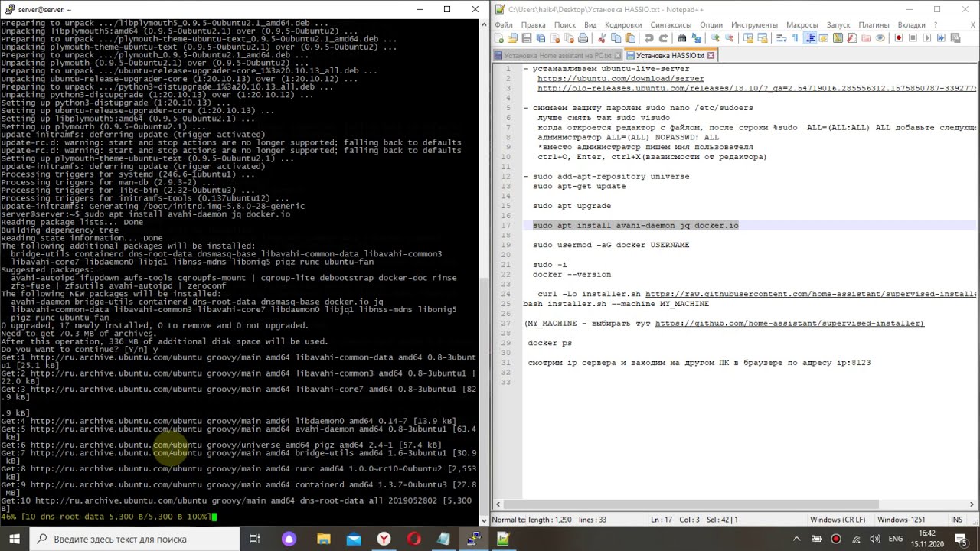This screenshot has width=980, height=551.
Task: Open Find dialog via binoculars icon
Action: click(682, 38)
